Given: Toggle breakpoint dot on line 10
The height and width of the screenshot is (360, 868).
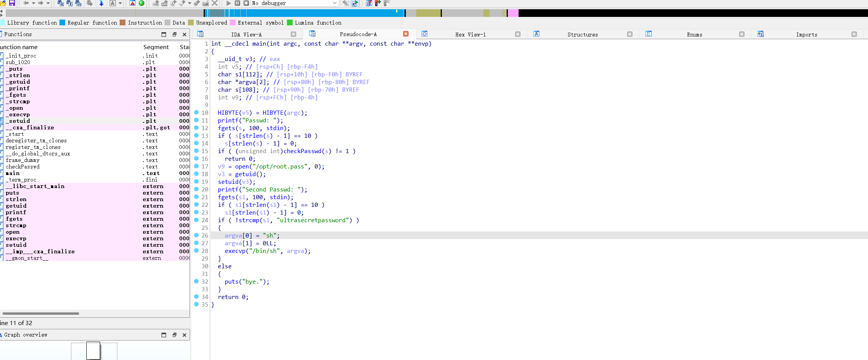Looking at the screenshot, I should click(196, 112).
